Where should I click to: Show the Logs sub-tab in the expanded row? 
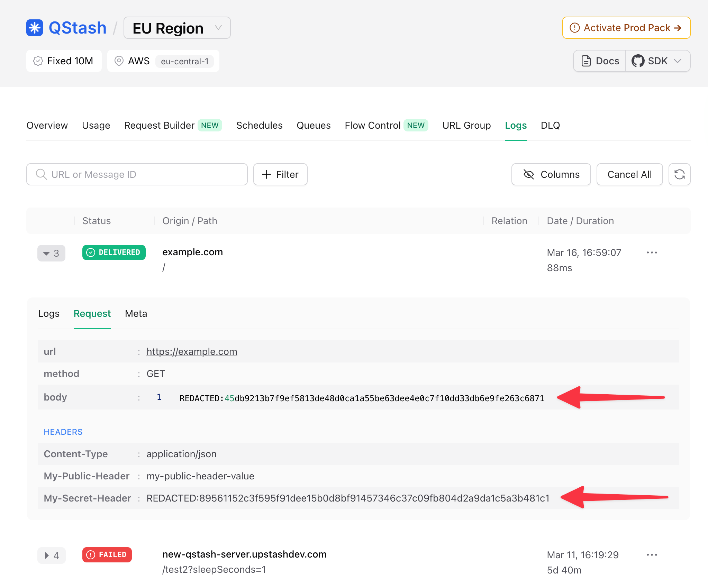49,313
